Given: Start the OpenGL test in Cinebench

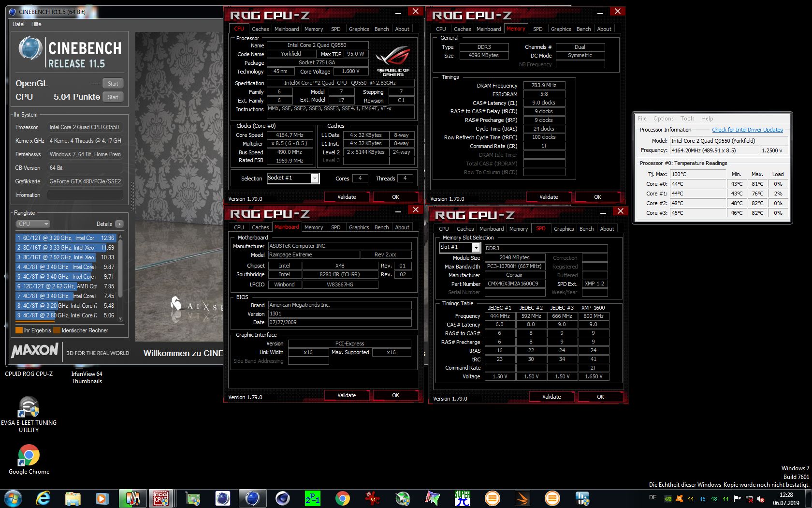Looking at the screenshot, I should click(113, 83).
